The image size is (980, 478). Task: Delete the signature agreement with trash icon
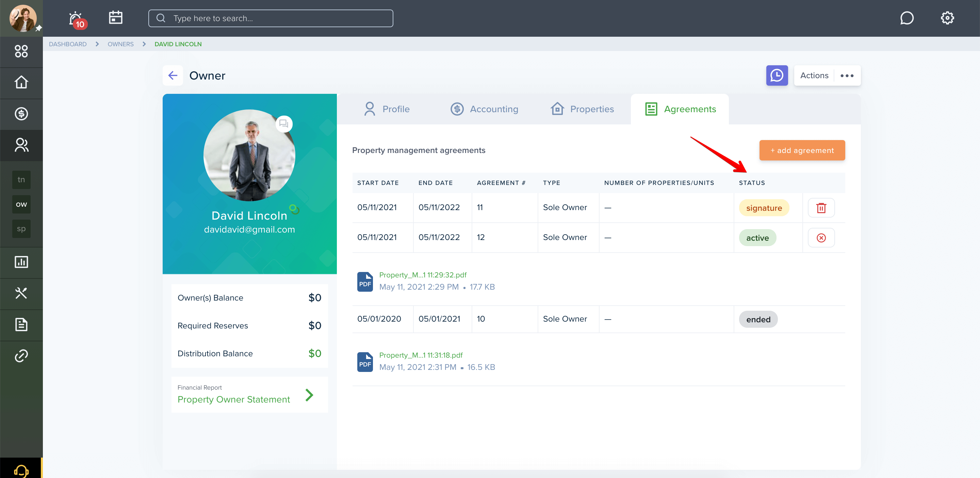821,208
